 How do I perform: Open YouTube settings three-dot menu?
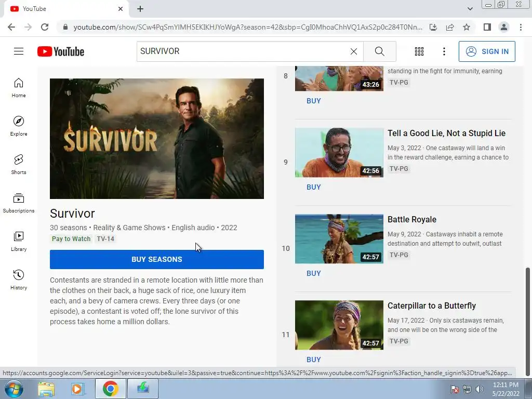tap(444, 51)
